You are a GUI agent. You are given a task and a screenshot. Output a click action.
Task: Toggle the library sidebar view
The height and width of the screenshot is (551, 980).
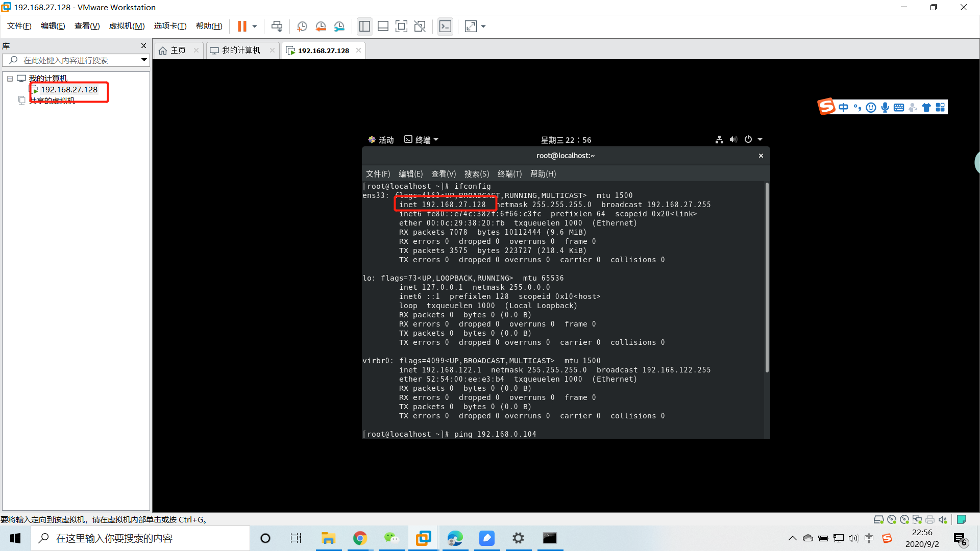(x=364, y=26)
